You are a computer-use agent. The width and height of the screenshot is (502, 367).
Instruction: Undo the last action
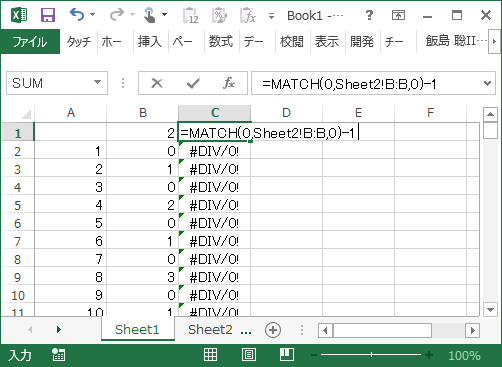[x=77, y=15]
